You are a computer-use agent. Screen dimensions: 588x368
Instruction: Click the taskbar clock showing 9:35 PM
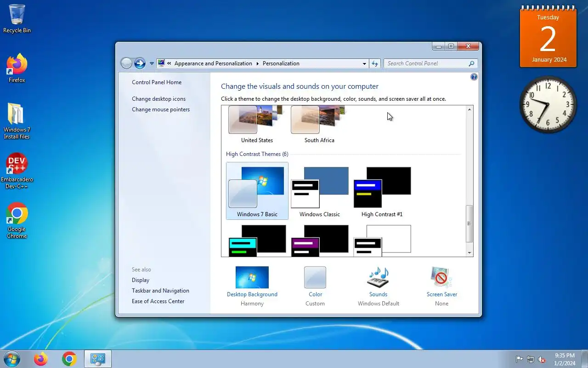tap(565, 359)
